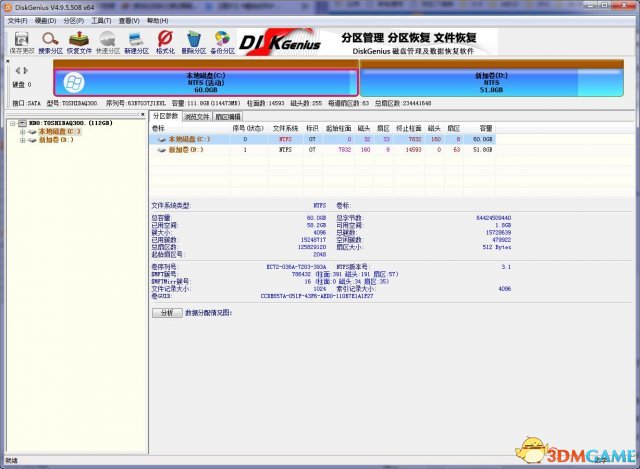The image size is (640, 469).
Task: Click the 512 Bytes sector size value
Action: click(x=497, y=247)
